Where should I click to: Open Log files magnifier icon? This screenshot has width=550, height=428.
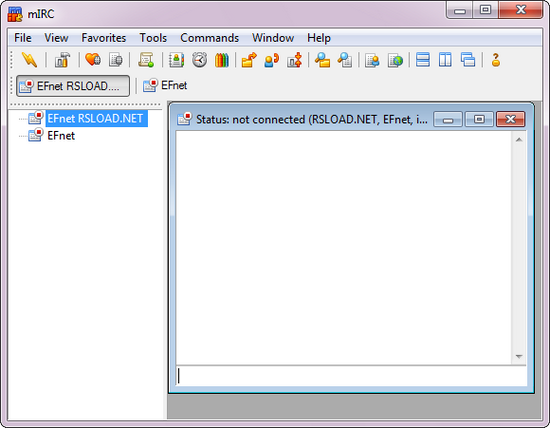[345, 60]
